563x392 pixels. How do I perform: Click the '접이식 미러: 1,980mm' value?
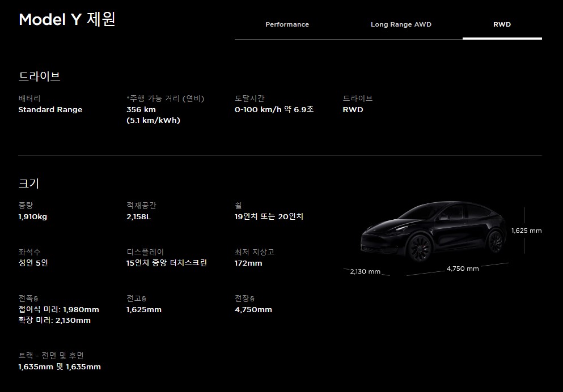[x=59, y=309]
